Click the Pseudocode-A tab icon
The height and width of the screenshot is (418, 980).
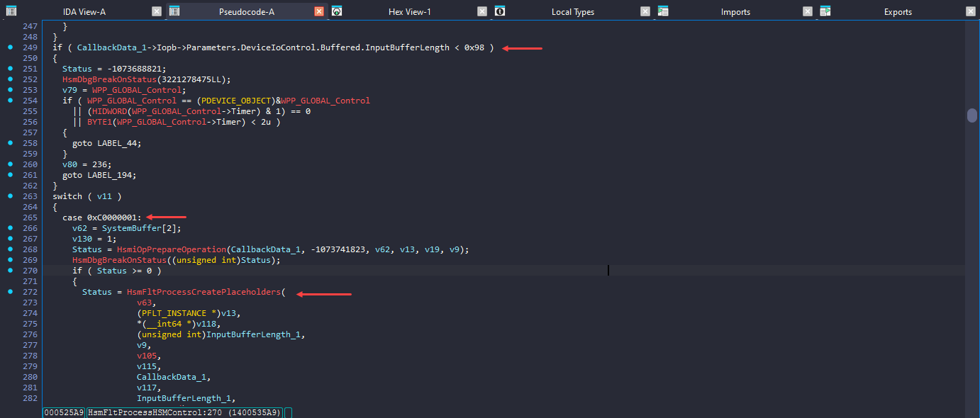click(174, 11)
